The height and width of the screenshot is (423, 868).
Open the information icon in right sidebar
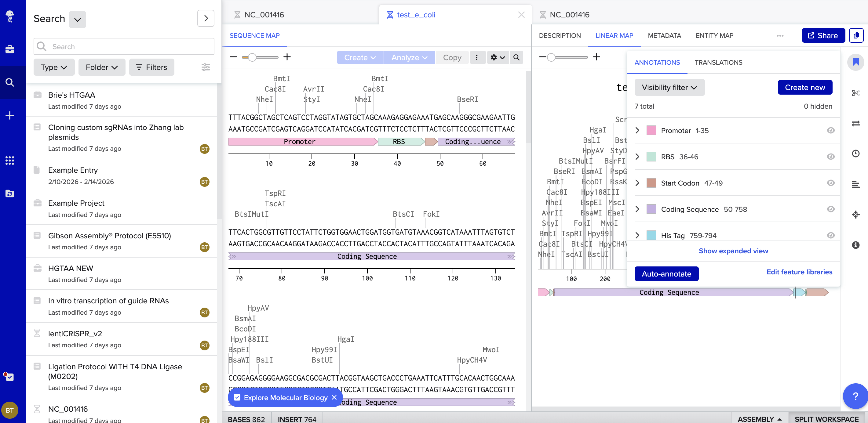[855, 245]
